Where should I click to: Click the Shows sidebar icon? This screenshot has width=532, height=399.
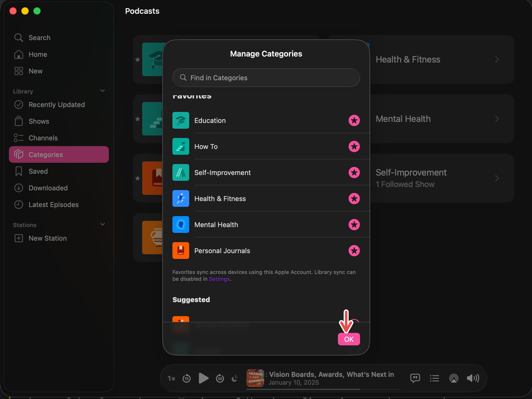point(19,121)
